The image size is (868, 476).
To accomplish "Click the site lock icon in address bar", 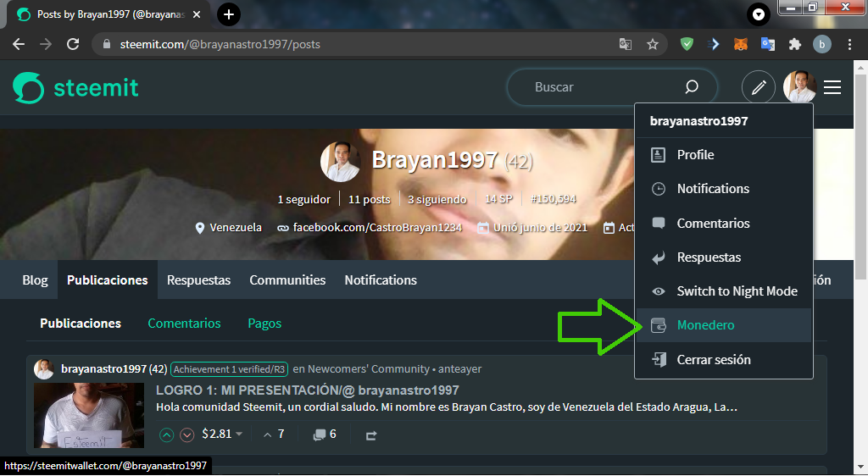I will coord(108,44).
